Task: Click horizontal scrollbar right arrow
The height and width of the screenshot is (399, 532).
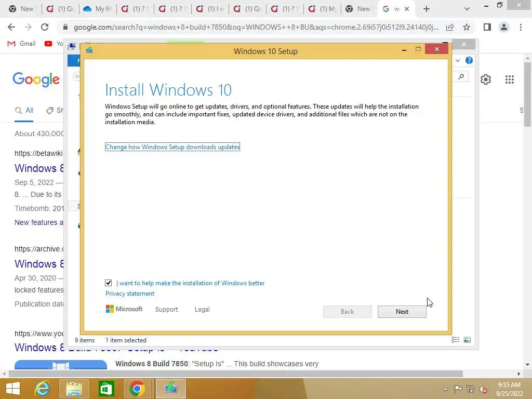Action: [x=519, y=374]
